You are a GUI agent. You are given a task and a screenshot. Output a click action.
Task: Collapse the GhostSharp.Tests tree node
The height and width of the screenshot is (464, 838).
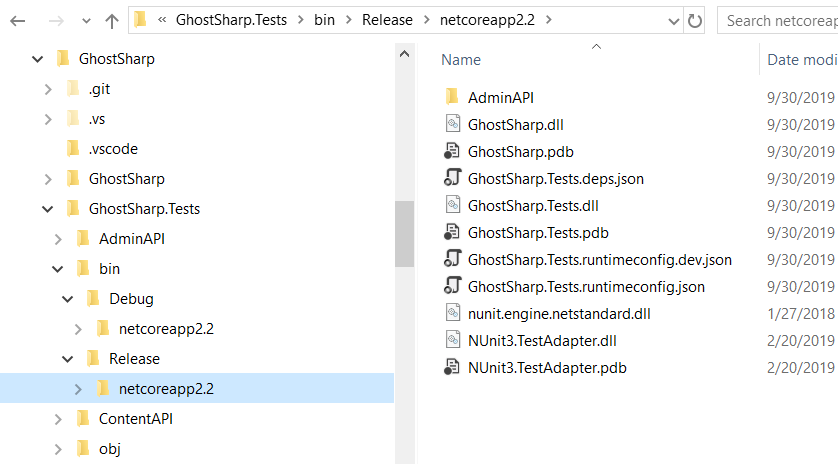click(x=48, y=209)
